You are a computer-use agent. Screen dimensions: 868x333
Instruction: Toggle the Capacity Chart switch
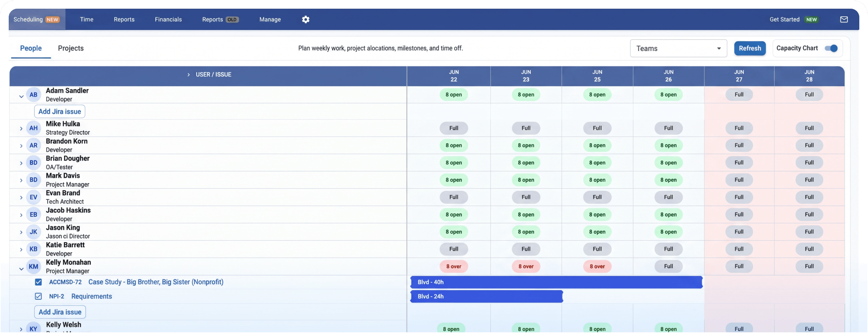coord(831,48)
